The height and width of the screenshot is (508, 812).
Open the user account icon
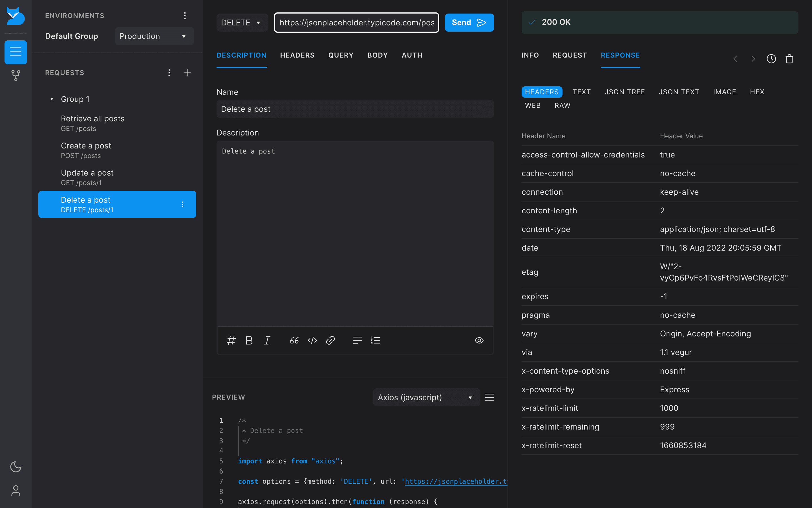(16, 491)
